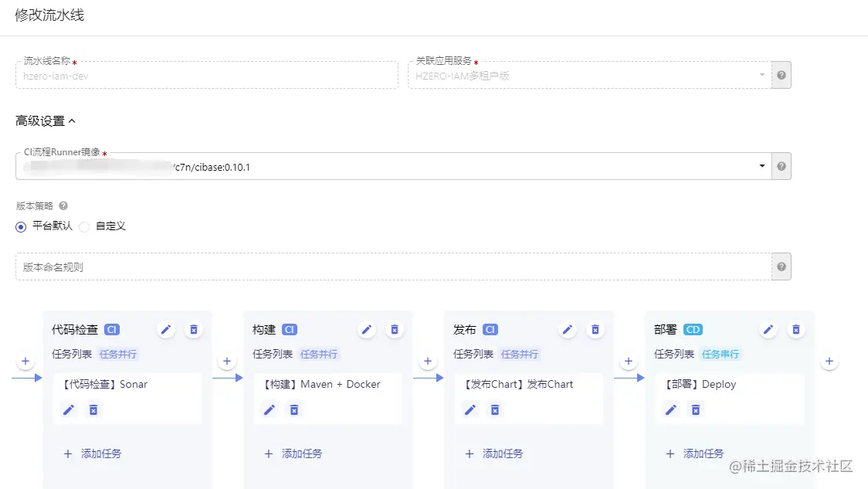Select the 【构建】Maven + Docker task text
This screenshot has height=489, width=868.
[x=320, y=385]
